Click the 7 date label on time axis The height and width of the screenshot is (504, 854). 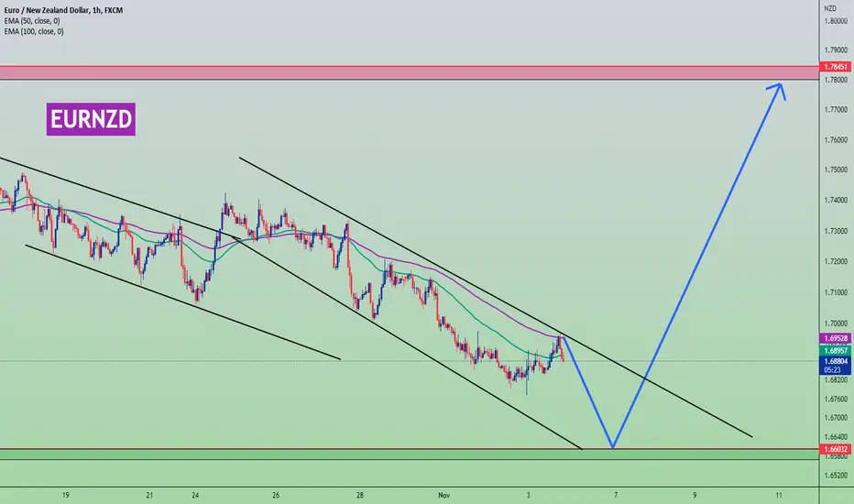pos(616,495)
